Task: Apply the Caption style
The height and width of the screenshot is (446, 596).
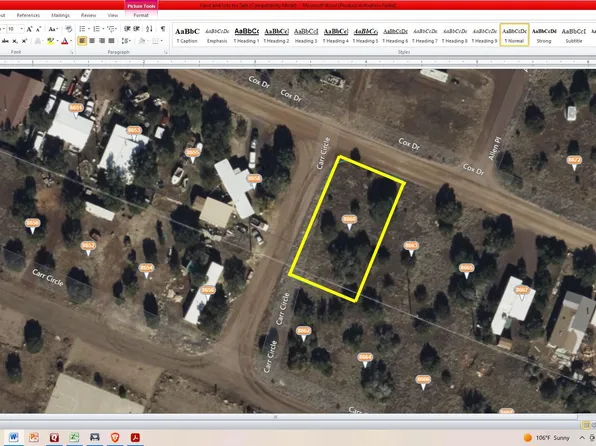Action: pos(187,35)
